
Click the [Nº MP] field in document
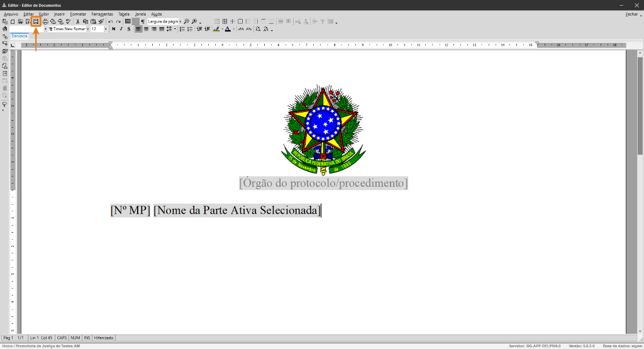click(130, 210)
